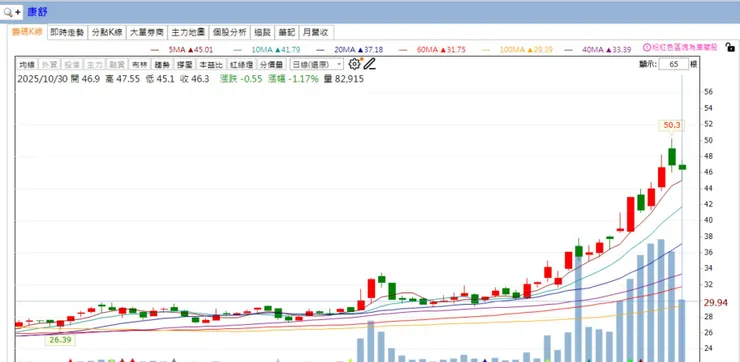Enable the 融資 overlay button
This screenshot has height=362, width=740.
(117, 65)
